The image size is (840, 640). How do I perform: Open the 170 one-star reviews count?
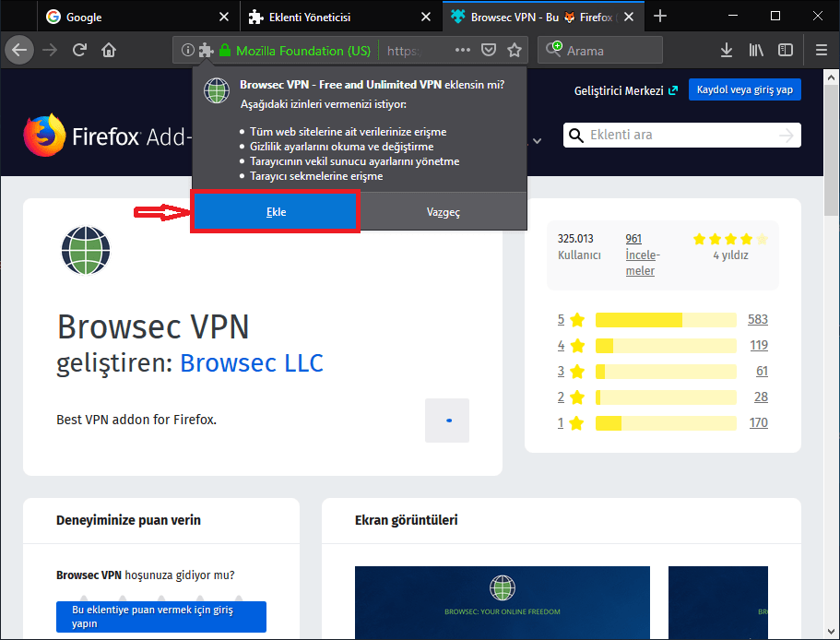coord(758,423)
